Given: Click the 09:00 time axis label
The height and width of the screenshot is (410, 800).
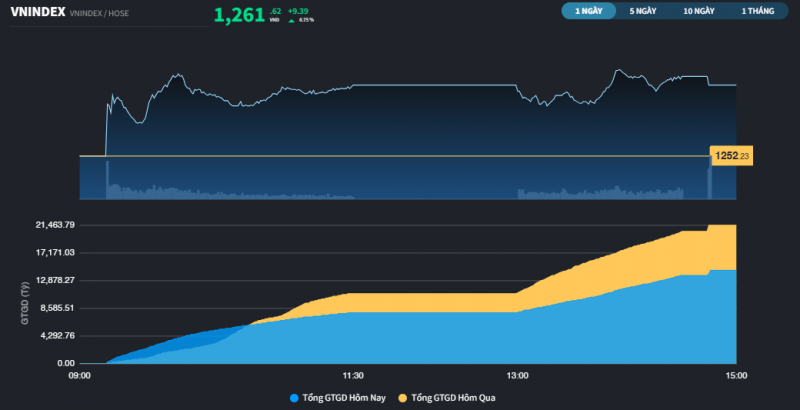Looking at the screenshot, I should pos(80,376).
